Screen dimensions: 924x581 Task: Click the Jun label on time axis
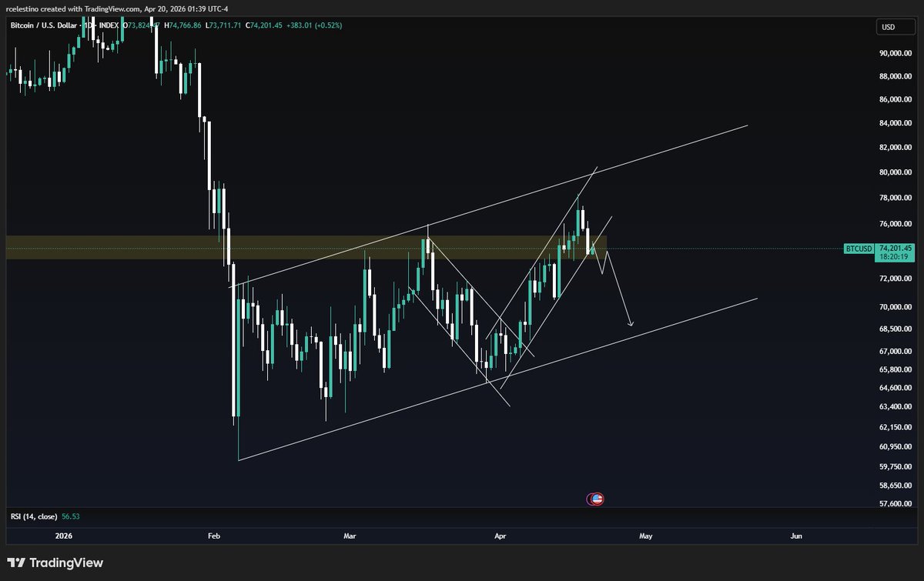(x=796, y=536)
